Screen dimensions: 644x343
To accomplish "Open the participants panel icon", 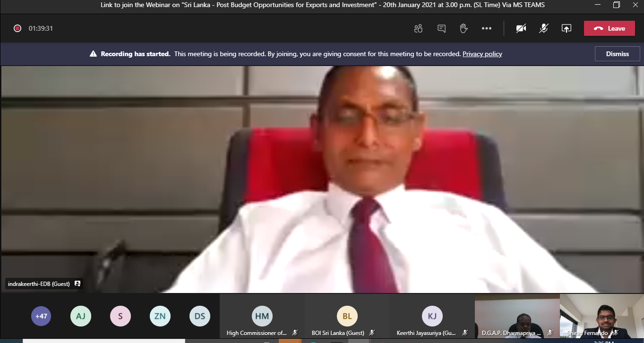I will [418, 28].
